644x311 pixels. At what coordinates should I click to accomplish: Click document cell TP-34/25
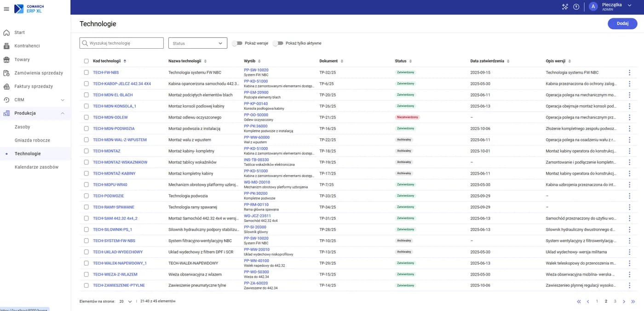coord(328,207)
